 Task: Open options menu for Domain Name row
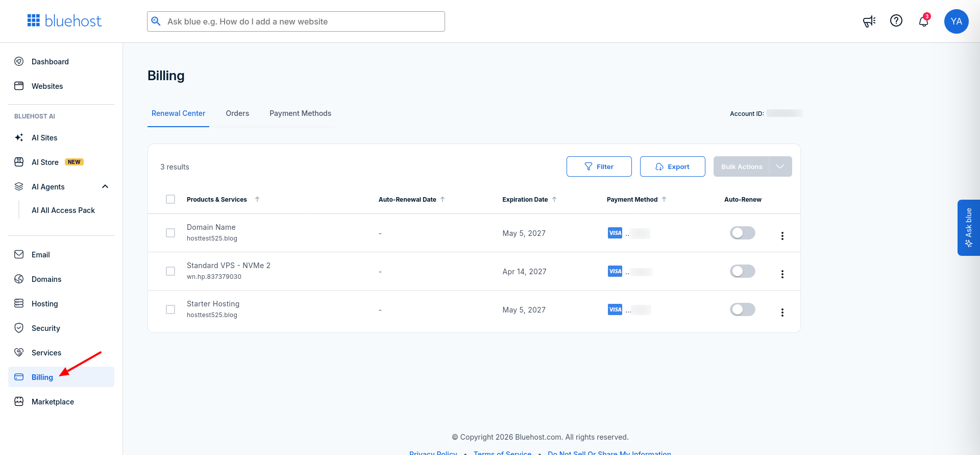tap(782, 236)
